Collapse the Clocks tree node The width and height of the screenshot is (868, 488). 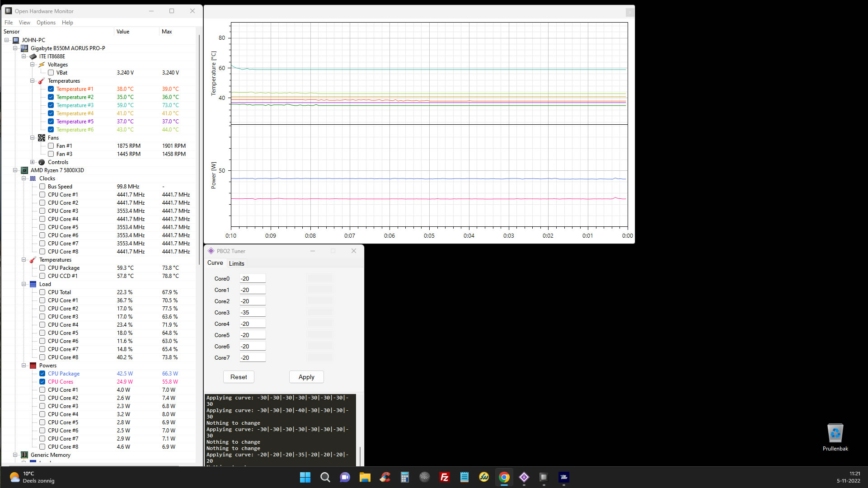[x=24, y=178]
